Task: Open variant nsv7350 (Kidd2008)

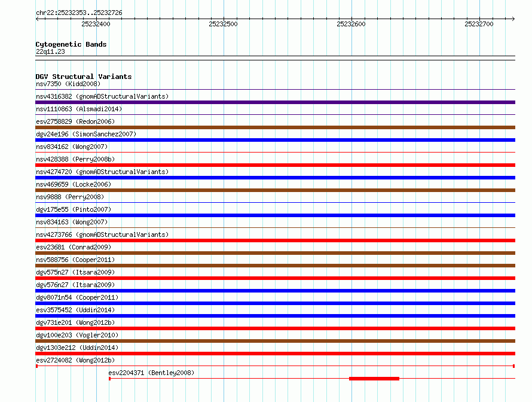Action: [68, 84]
